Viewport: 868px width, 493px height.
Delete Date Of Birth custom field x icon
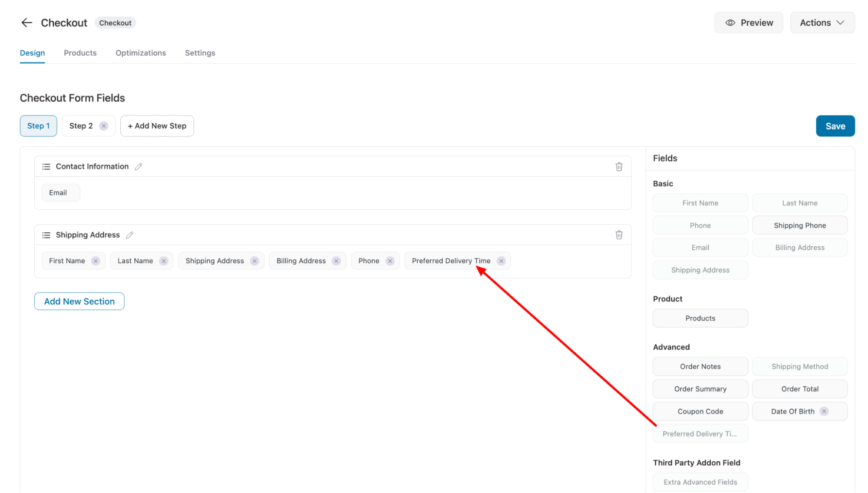click(824, 412)
